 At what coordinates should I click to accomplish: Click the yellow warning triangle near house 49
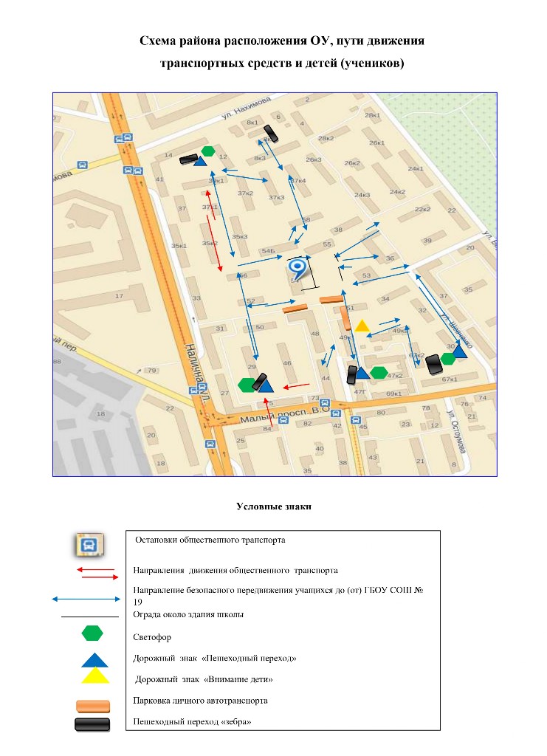click(362, 326)
